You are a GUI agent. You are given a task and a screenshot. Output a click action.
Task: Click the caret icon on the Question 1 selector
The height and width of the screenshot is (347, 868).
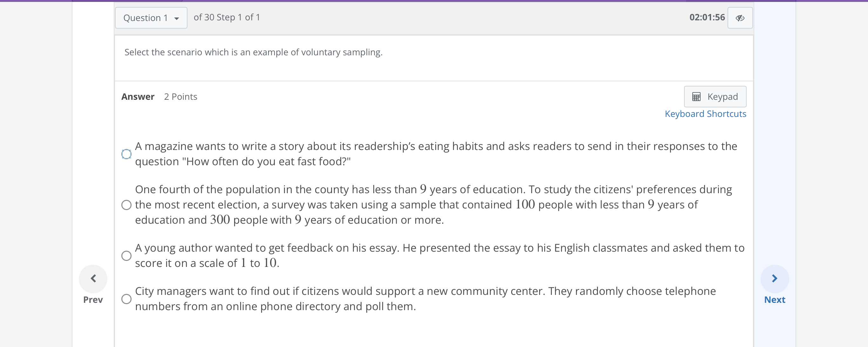pyautogui.click(x=178, y=18)
